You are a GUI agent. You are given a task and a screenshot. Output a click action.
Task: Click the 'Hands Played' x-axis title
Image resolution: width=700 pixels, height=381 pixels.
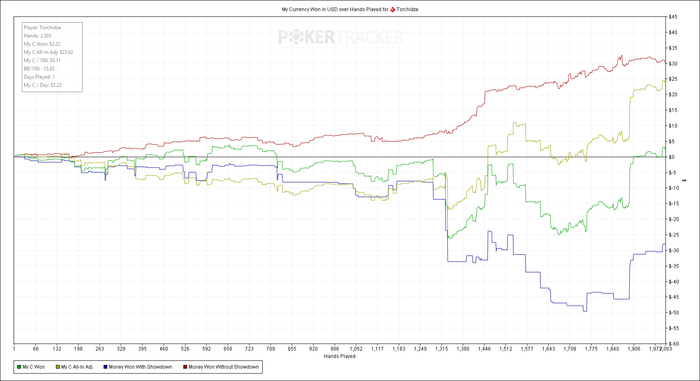pyautogui.click(x=339, y=356)
